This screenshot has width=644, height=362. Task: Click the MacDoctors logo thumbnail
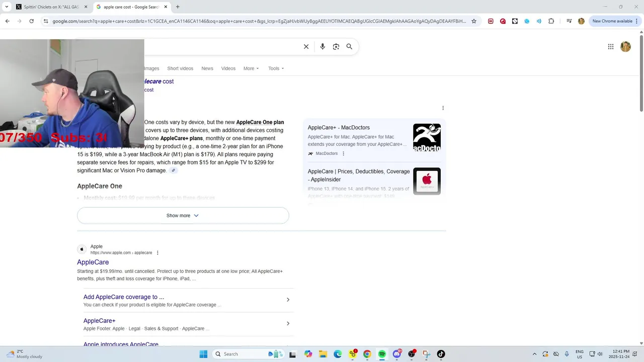click(x=427, y=137)
